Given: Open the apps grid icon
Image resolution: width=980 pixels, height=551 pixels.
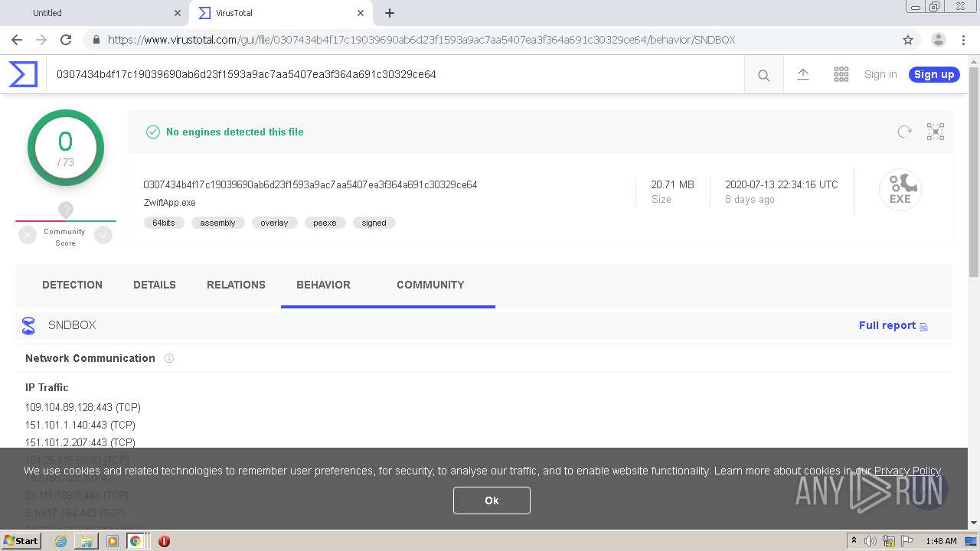Looking at the screenshot, I should [x=841, y=74].
